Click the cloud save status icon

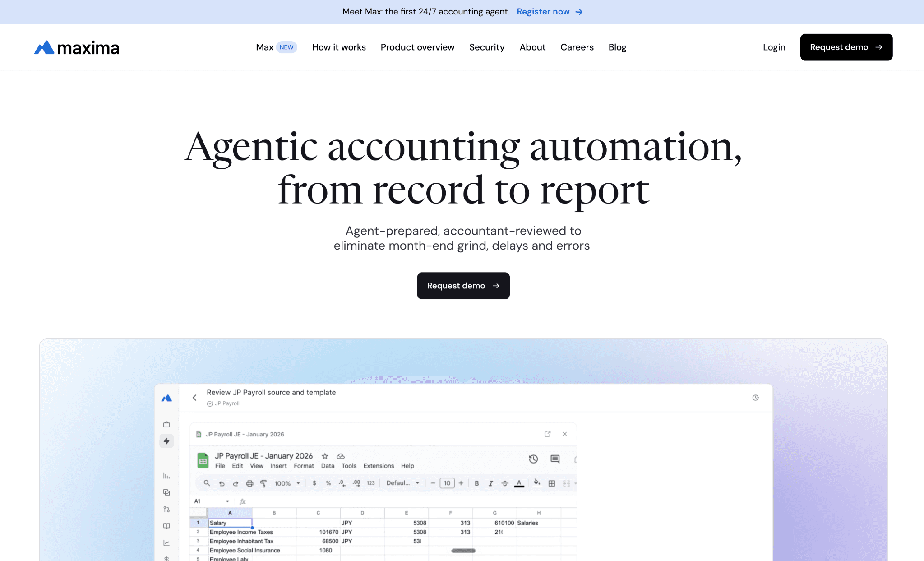(x=341, y=456)
